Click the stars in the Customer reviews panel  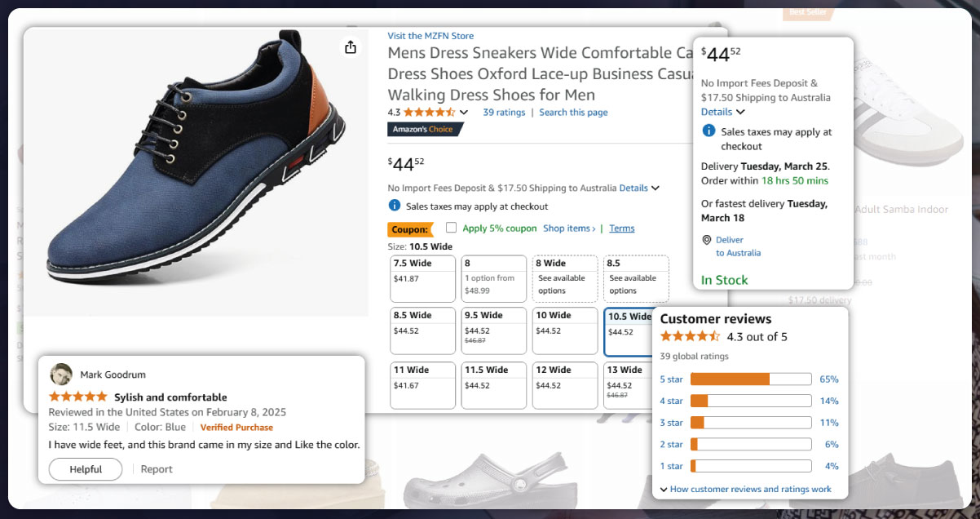(690, 336)
